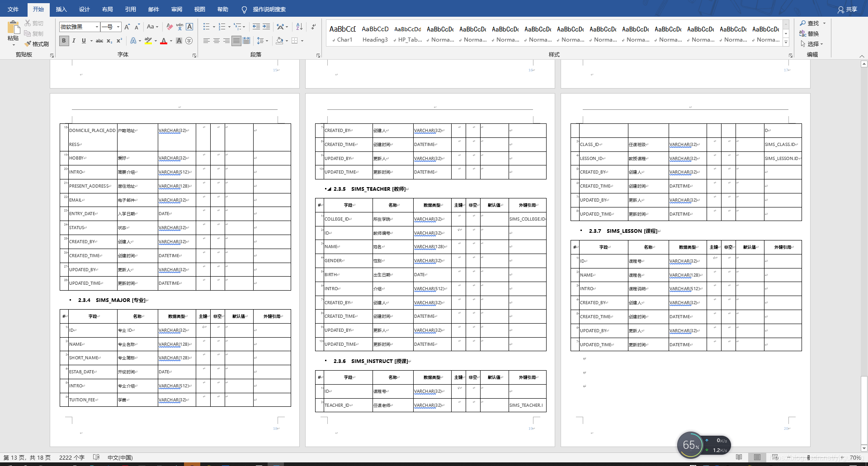Toggle underline formatting
This screenshot has height=466, width=868.
(84, 41)
